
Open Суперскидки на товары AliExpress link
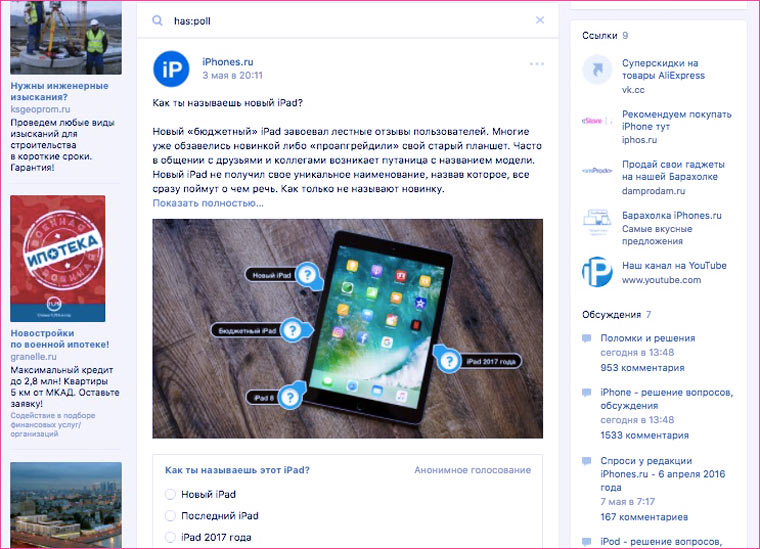(663, 69)
